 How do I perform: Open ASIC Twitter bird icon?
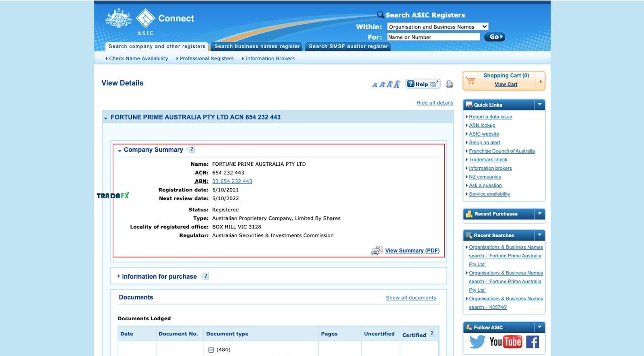[477, 342]
